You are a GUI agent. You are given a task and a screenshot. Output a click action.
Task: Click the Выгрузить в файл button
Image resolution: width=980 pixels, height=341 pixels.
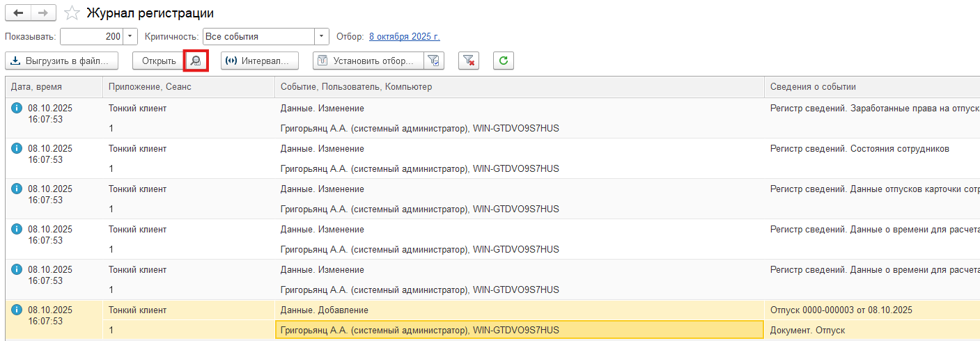point(61,61)
